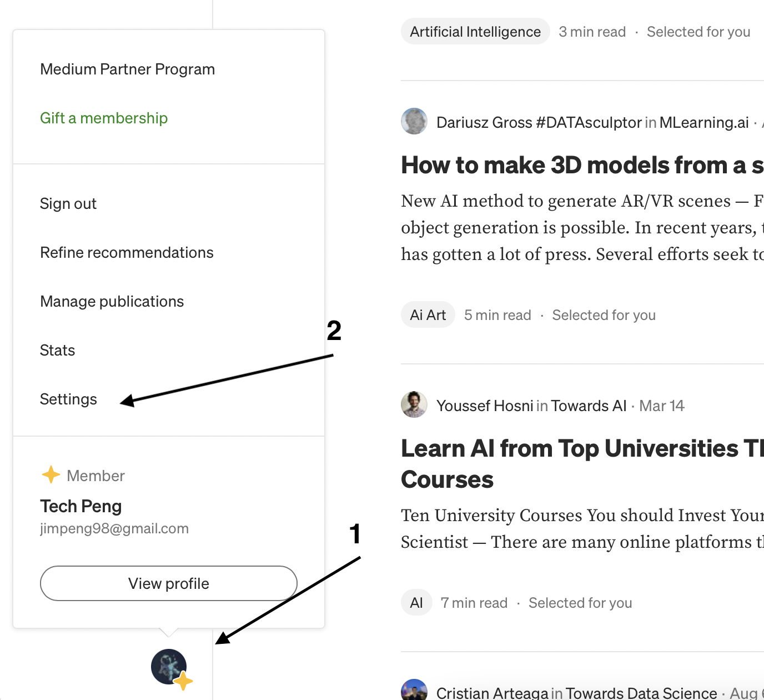Click Cristian Arteaga author avatar
This screenshot has width=764, height=700.
tap(414, 690)
